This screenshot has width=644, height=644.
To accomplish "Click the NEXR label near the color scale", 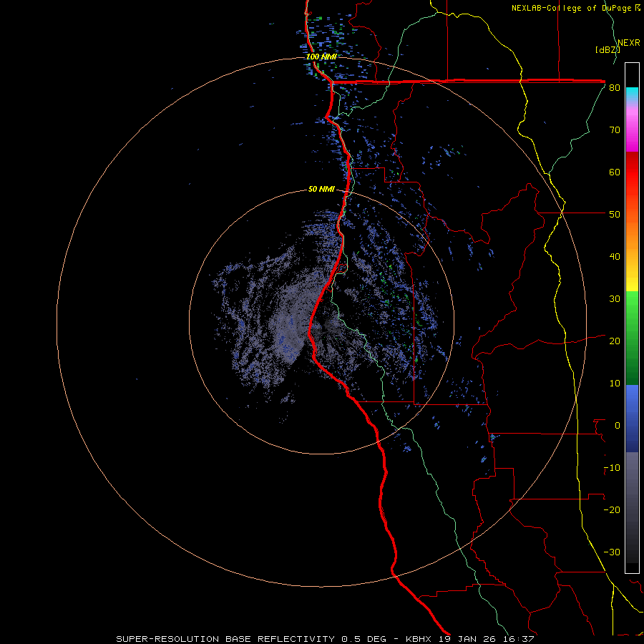I will tap(629, 43).
